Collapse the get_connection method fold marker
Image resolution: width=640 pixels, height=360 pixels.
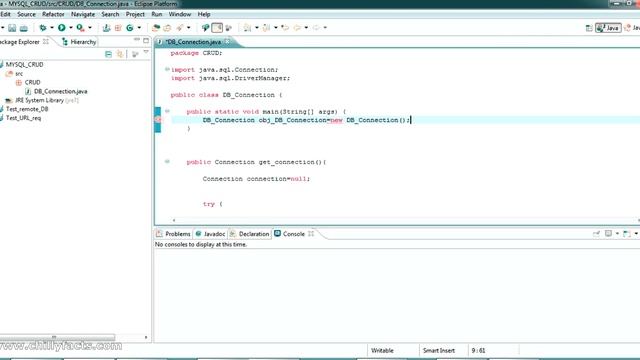coord(167,162)
